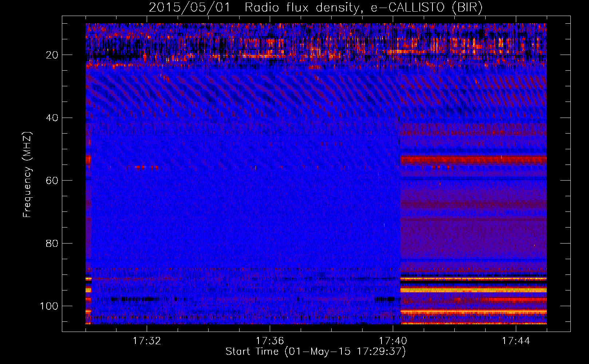Click the 17:44 time tick label
This screenshot has width=589, height=364.
click(516, 341)
